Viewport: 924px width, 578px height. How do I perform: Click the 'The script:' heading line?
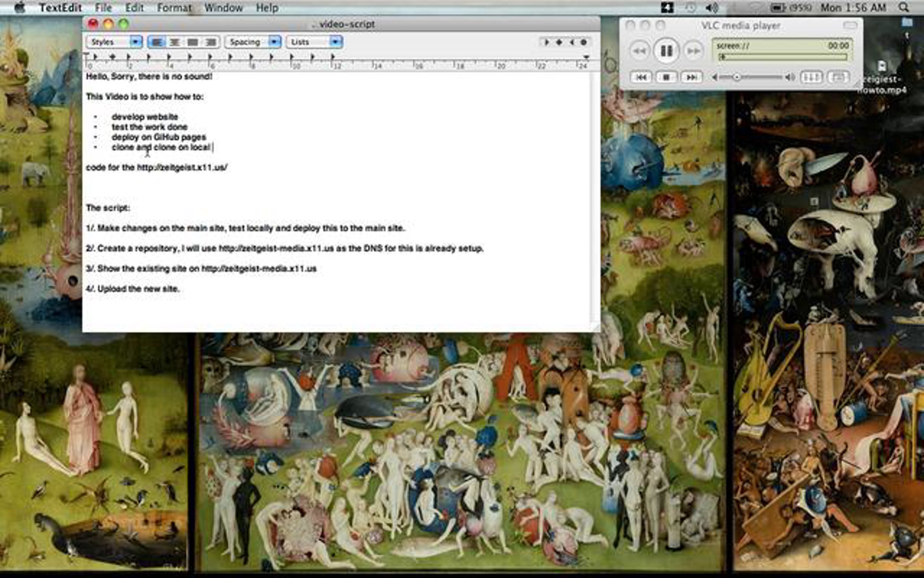point(108,208)
